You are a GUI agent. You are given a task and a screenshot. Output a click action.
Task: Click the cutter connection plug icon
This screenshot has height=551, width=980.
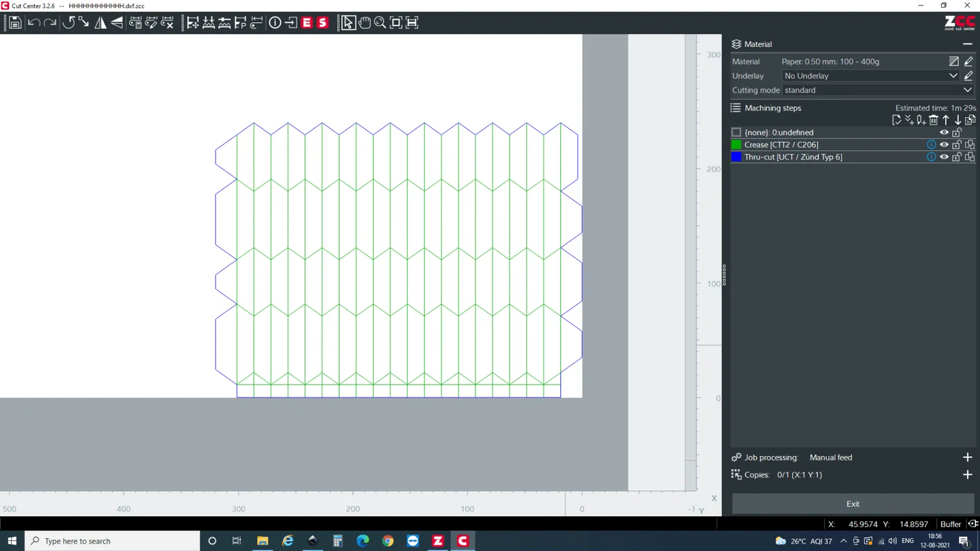point(973,524)
